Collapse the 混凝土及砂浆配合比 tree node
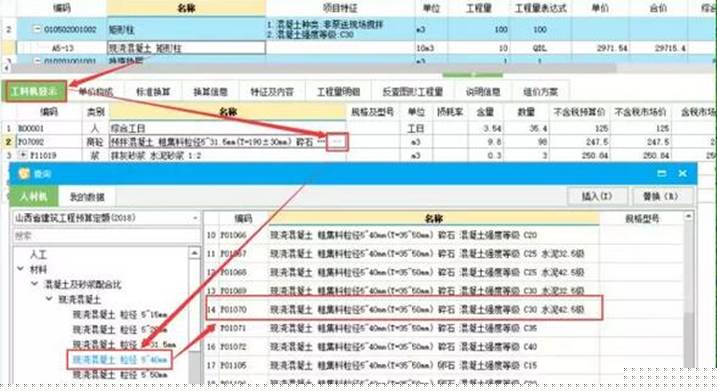 (x=35, y=284)
